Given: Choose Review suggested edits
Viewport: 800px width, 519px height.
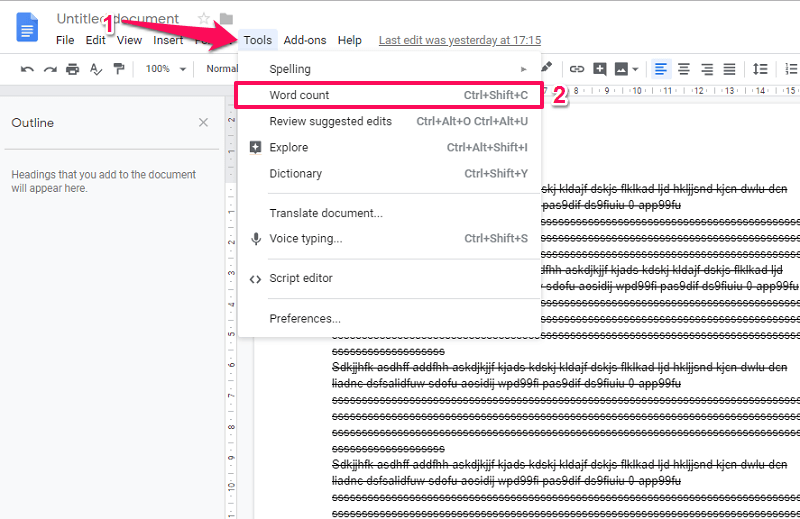Looking at the screenshot, I should (389, 121).
